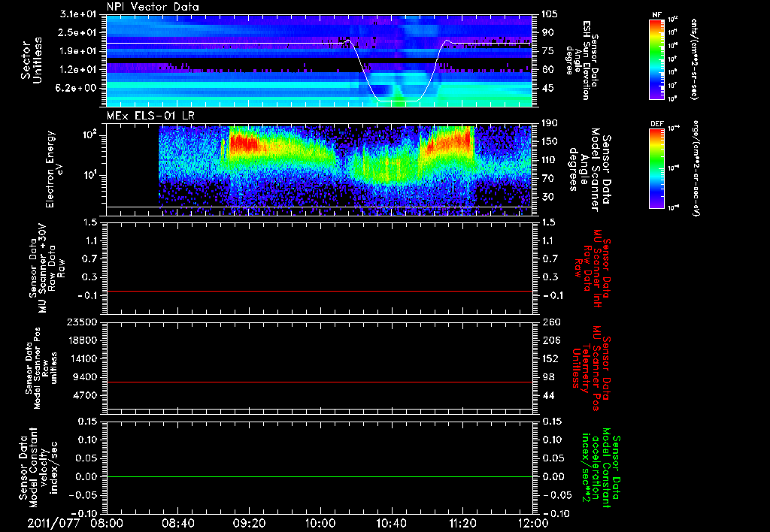Image resolution: width=770 pixels, height=532 pixels.
Task: Click the 08:00 time tick label
Action: tap(107, 523)
